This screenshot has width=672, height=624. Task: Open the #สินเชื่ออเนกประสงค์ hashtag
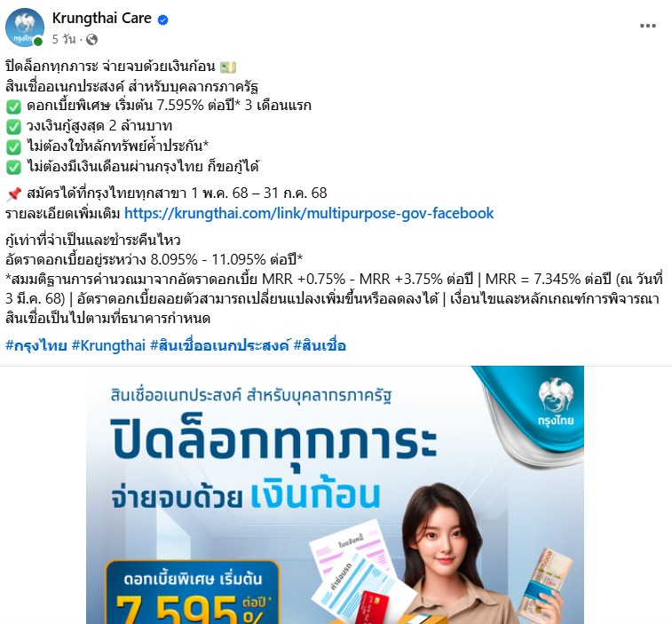(220, 345)
